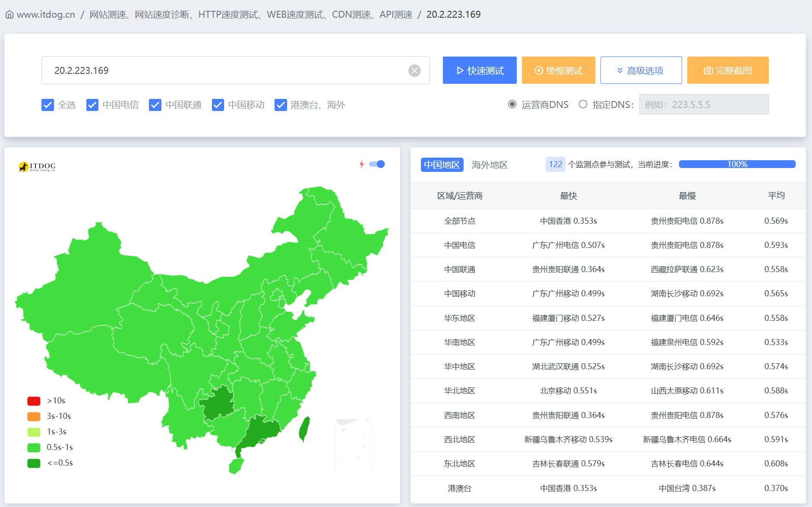The width and height of the screenshot is (812, 507).
Task: Click the 最快 column header
Action: pyautogui.click(x=569, y=196)
